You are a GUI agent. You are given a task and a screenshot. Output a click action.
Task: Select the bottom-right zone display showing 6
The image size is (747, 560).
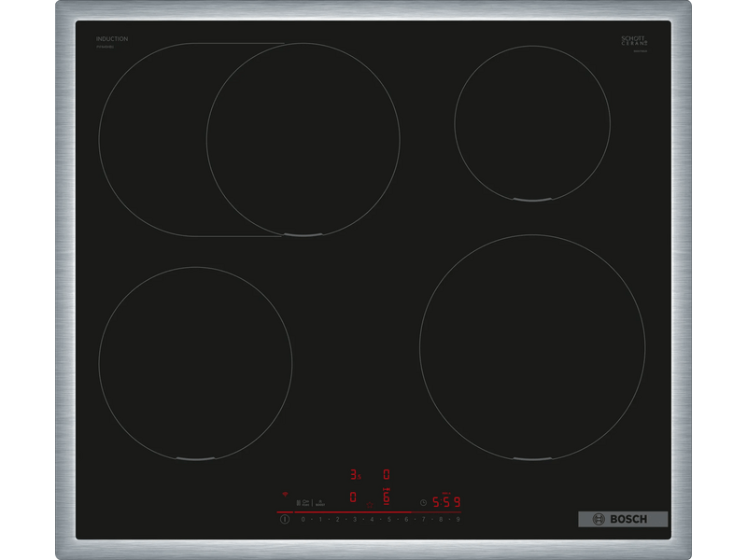pos(386,498)
